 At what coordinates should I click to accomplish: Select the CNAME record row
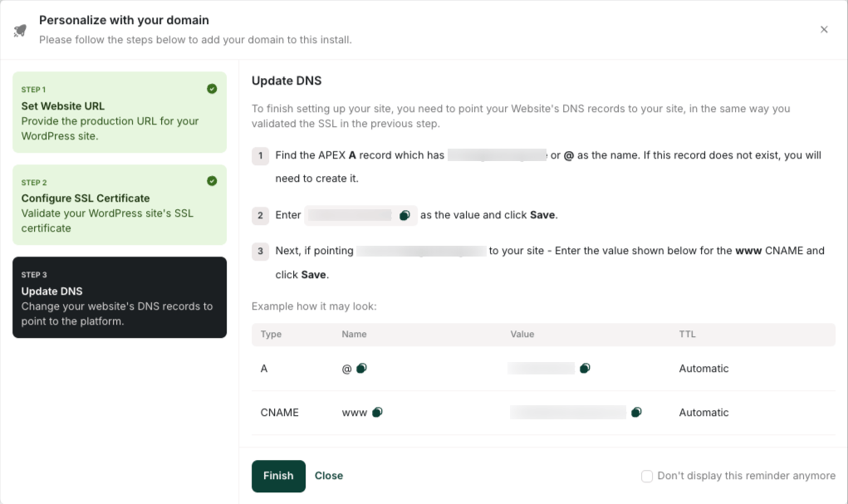pyautogui.click(x=543, y=413)
